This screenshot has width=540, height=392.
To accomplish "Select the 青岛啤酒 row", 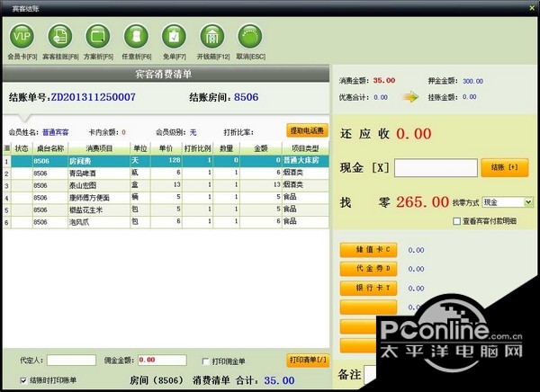I will pos(166,173).
